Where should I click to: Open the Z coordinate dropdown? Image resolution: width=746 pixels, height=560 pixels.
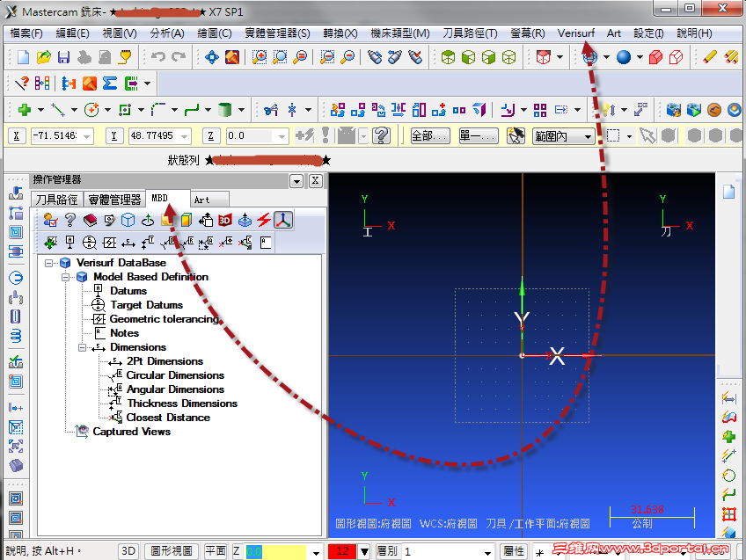282,136
